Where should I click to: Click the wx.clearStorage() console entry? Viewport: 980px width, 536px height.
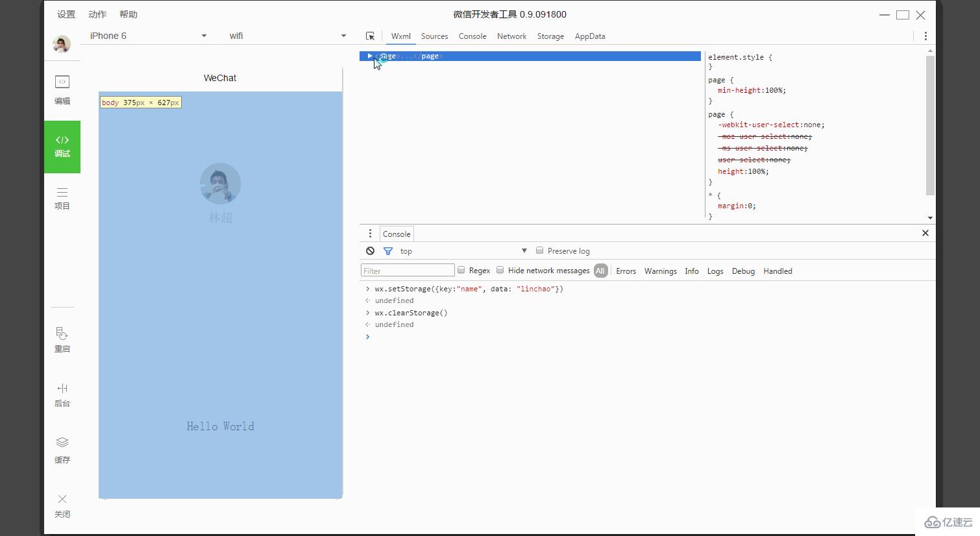coord(411,313)
